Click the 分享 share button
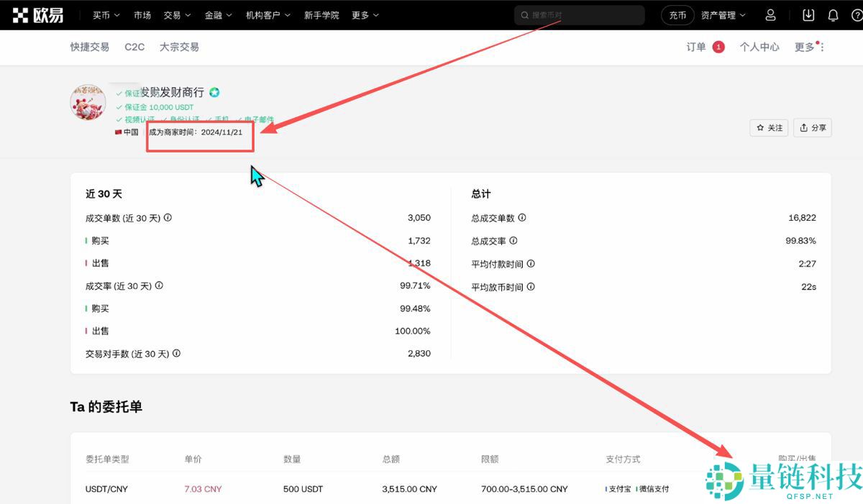Screen dimensions: 863x504 coord(813,127)
